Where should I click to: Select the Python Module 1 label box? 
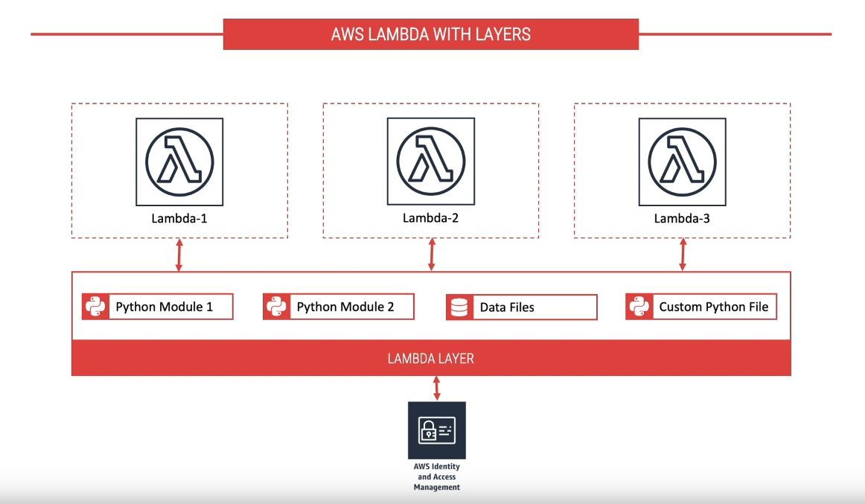coord(171,307)
